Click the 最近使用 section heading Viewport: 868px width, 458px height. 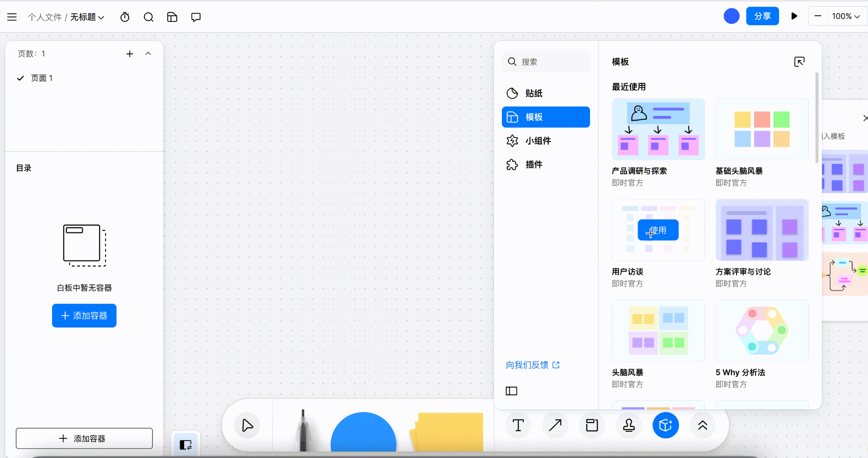629,87
